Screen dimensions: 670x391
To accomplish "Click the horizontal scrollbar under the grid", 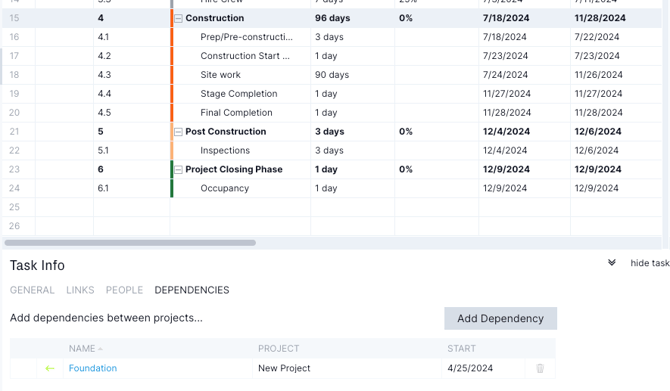I will click(x=130, y=243).
